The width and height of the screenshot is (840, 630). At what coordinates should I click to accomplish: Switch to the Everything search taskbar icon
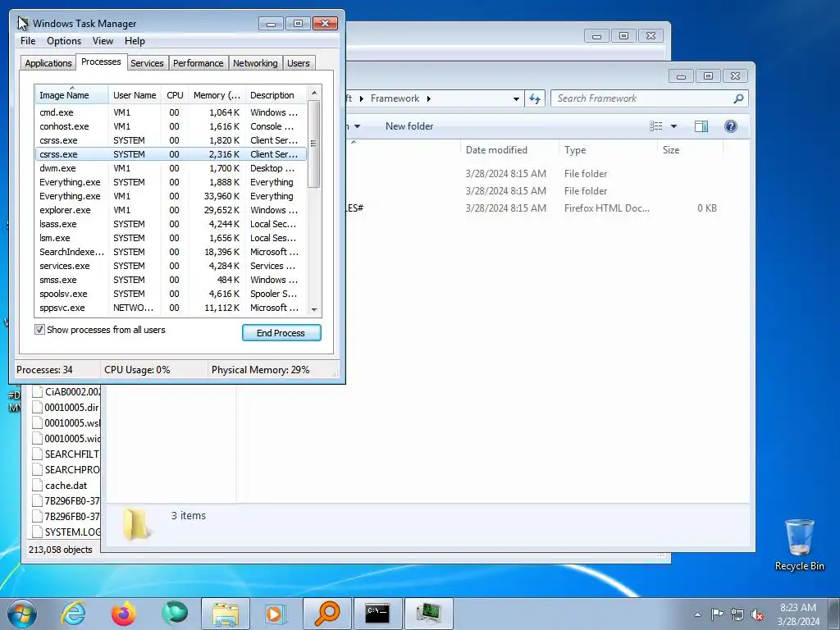click(326, 614)
